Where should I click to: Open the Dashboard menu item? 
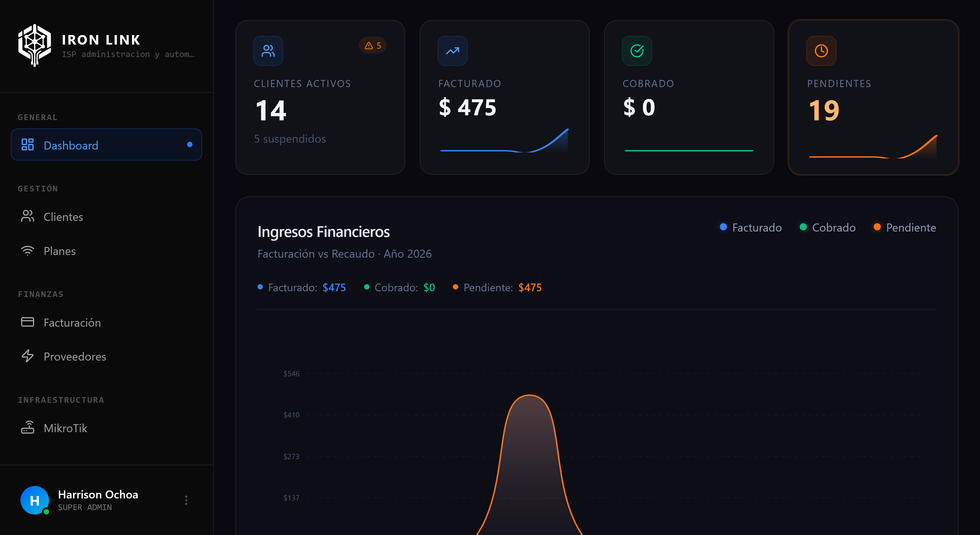[x=107, y=145]
